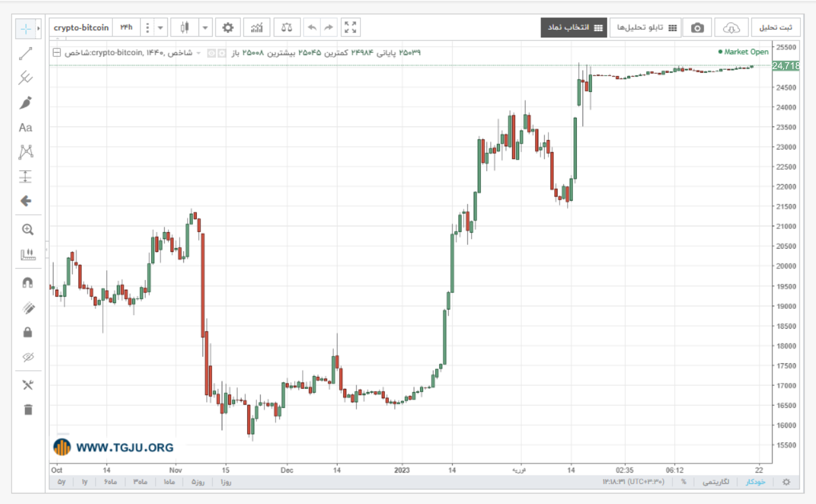Viewport: 816px width, 504px height.
Task: Take a chart snapshot with camera icon
Action: tap(697, 28)
